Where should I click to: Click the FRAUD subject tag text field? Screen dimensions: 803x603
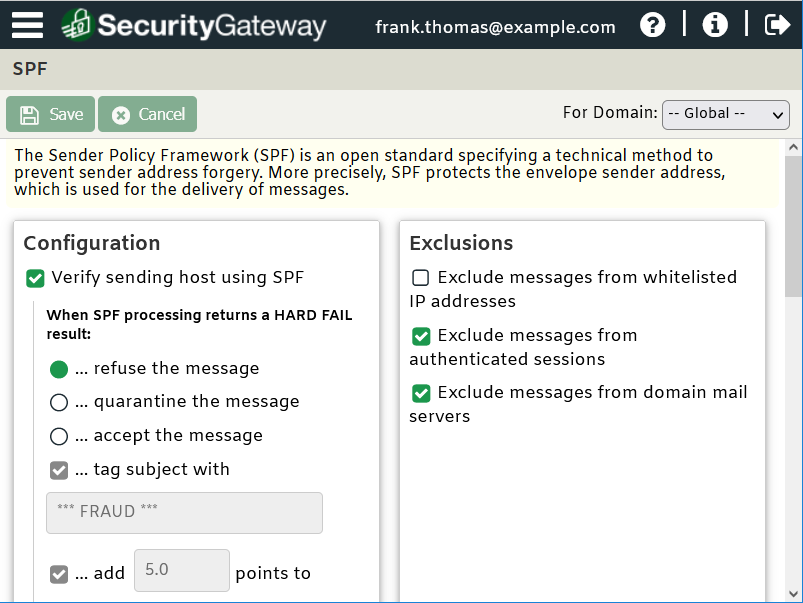pyautogui.click(x=184, y=512)
